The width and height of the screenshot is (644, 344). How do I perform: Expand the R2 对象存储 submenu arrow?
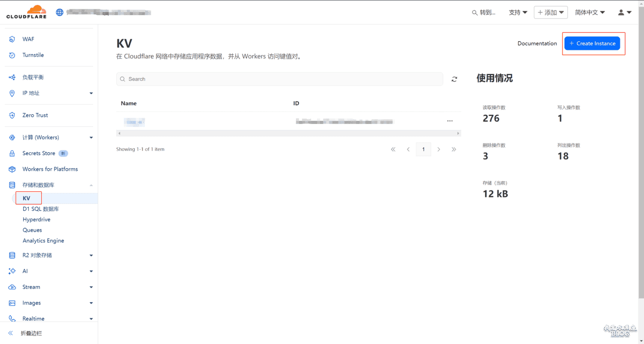91,255
